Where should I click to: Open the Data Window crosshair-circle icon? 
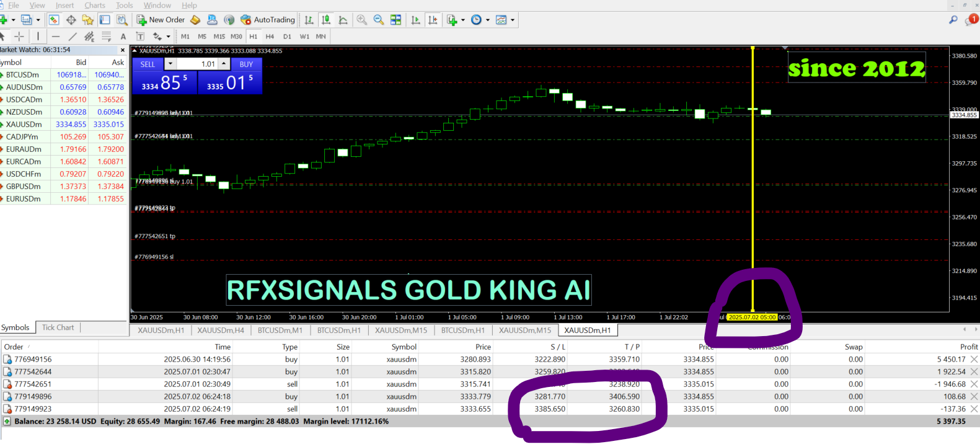[x=71, y=20]
